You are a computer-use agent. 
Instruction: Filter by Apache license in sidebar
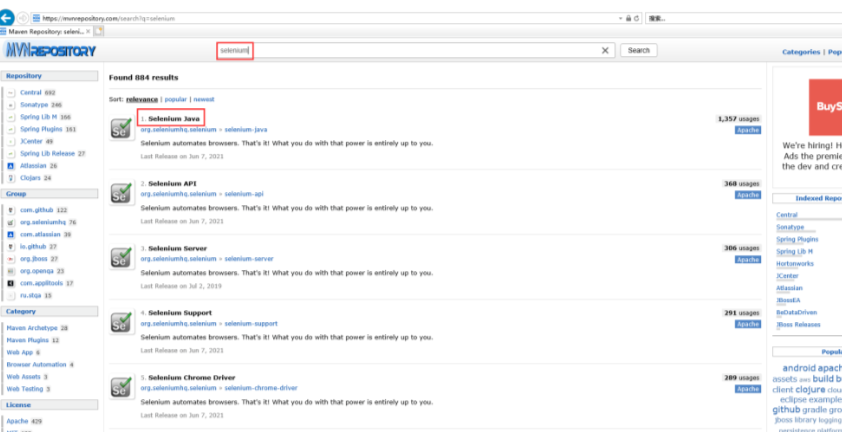coord(17,421)
